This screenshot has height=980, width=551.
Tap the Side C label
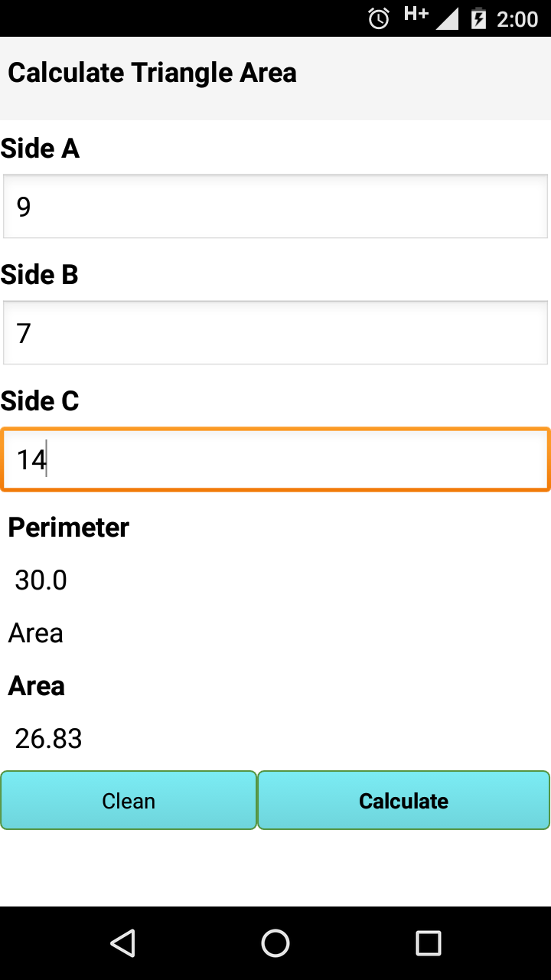(x=40, y=401)
